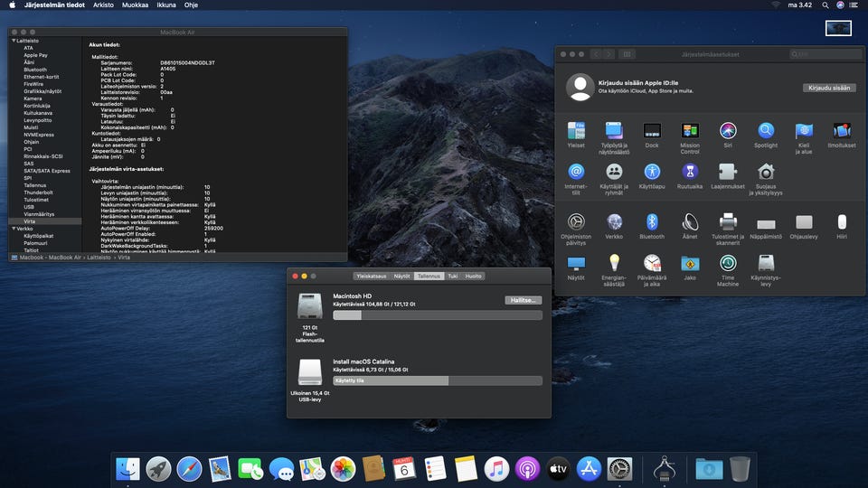Collapse the Laitteisto section in sidebar
The width and height of the screenshot is (868, 488).
point(13,41)
